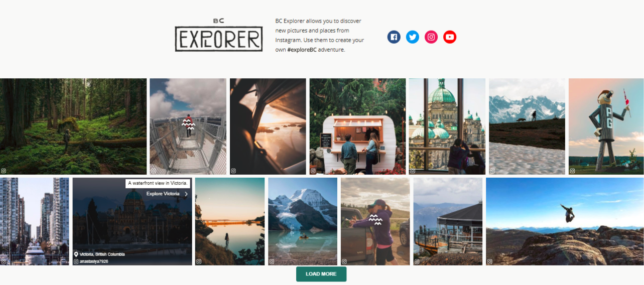Click the Instagram badge next to anastasiya7926

point(76,261)
